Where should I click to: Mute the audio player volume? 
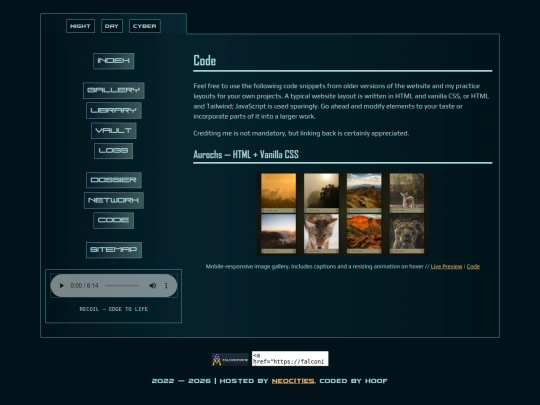click(153, 285)
